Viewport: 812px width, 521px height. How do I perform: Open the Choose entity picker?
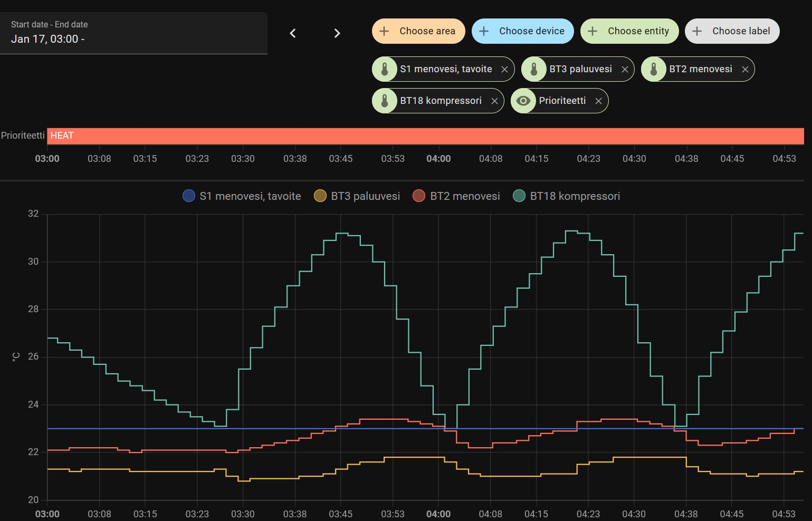point(629,31)
